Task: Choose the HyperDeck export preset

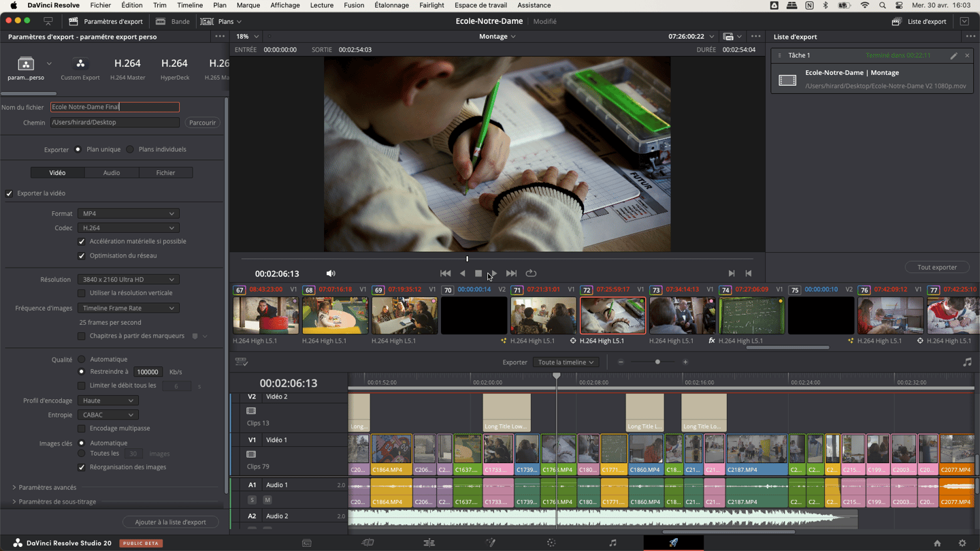Action: [x=175, y=68]
